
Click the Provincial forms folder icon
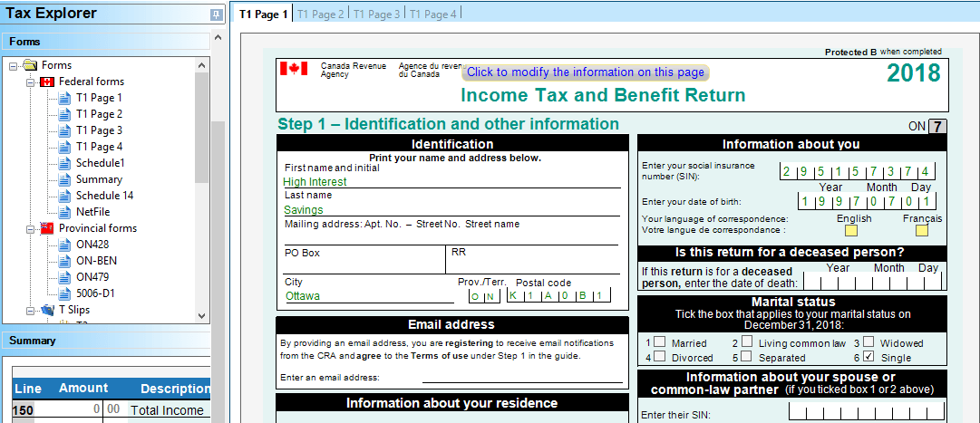click(x=47, y=228)
